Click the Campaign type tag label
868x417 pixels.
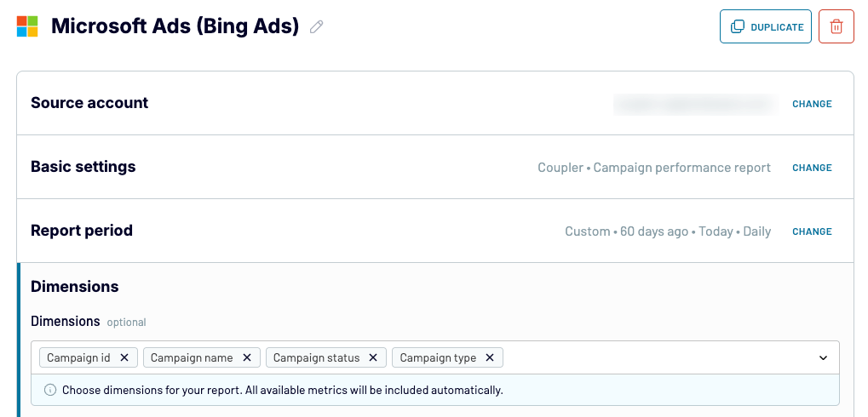point(438,357)
